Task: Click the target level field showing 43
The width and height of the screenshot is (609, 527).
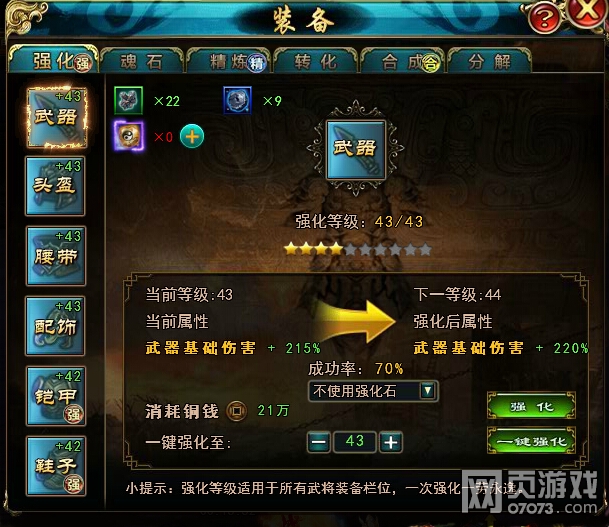Action: click(x=355, y=442)
